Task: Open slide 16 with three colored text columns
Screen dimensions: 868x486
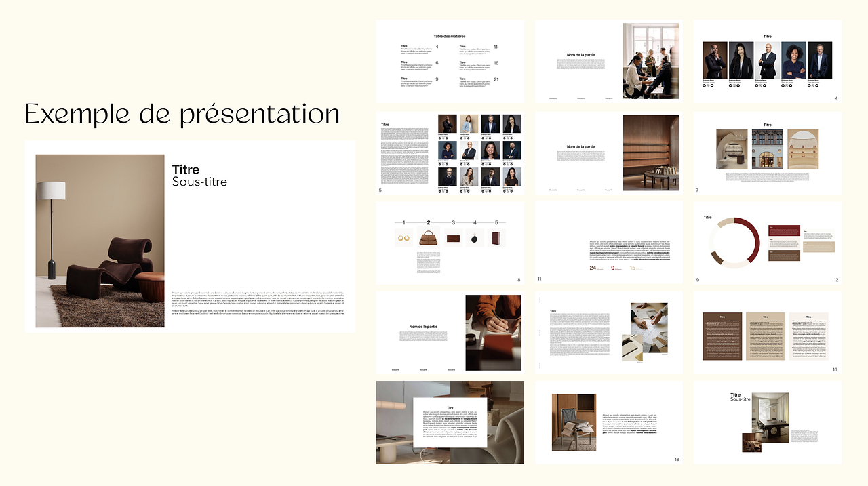Action: (x=768, y=333)
